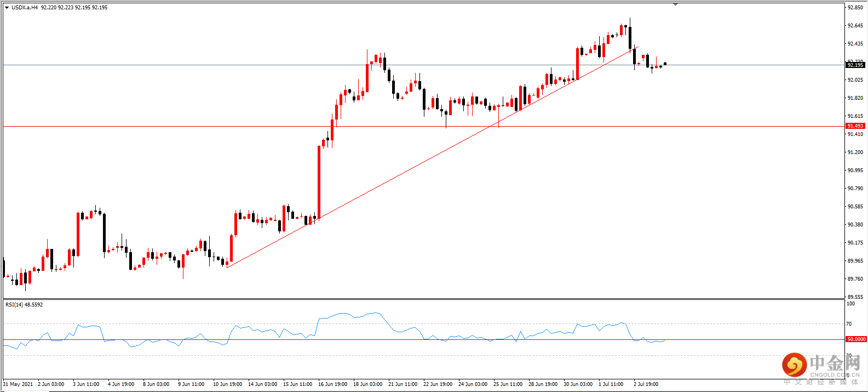This screenshot has height=392, width=868.
Task: Click the 中金网 watermark text
Action: point(836,362)
